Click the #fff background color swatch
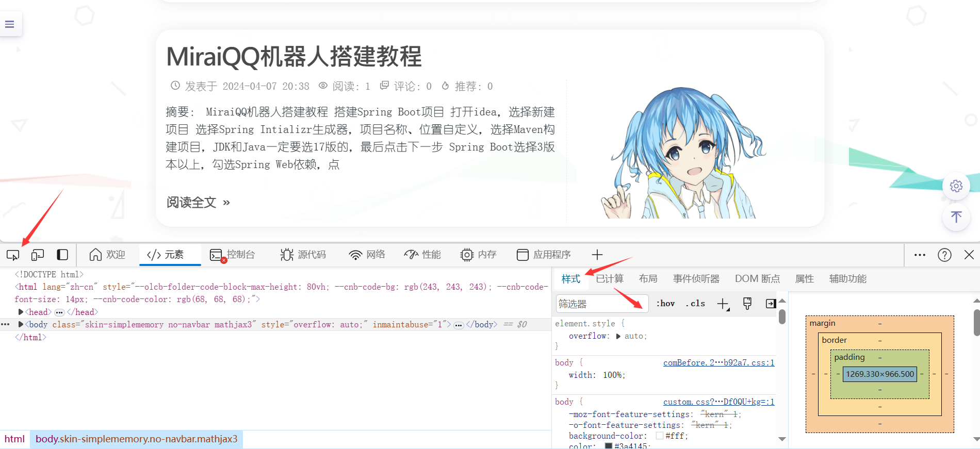Viewport: 980px width, 449px height. click(660, 436)
